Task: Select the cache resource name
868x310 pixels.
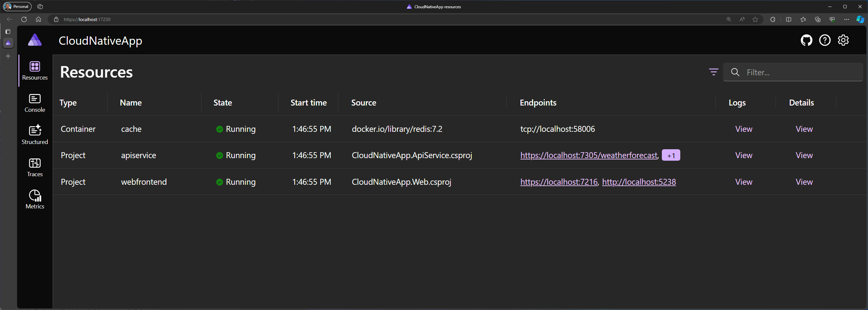Action: (x=131, y=129)
